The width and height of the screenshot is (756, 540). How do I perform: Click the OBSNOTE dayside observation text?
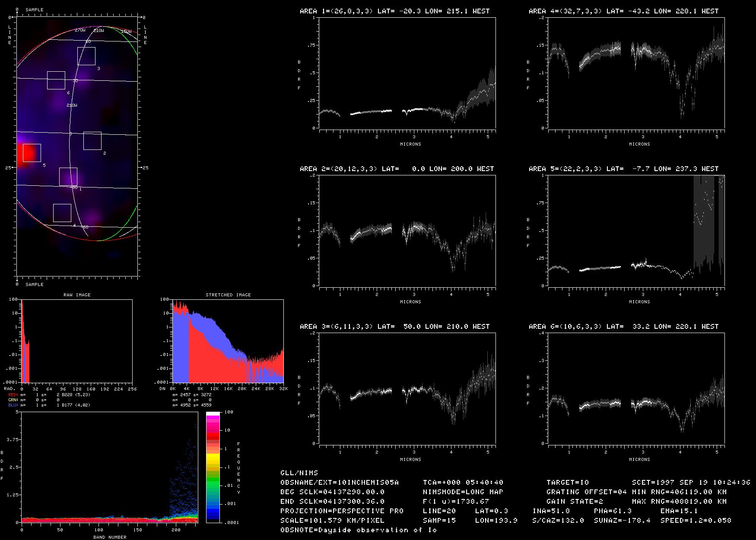pos(359,530)
